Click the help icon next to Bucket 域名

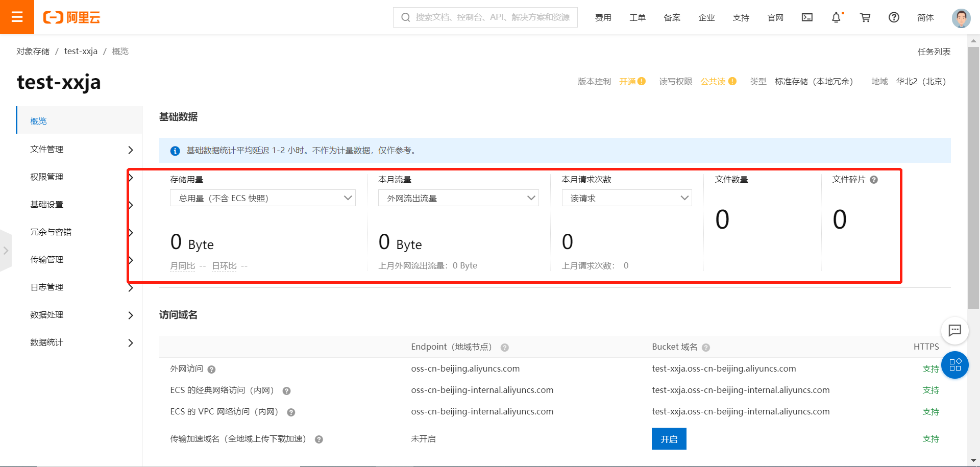(x=706, y=347)
